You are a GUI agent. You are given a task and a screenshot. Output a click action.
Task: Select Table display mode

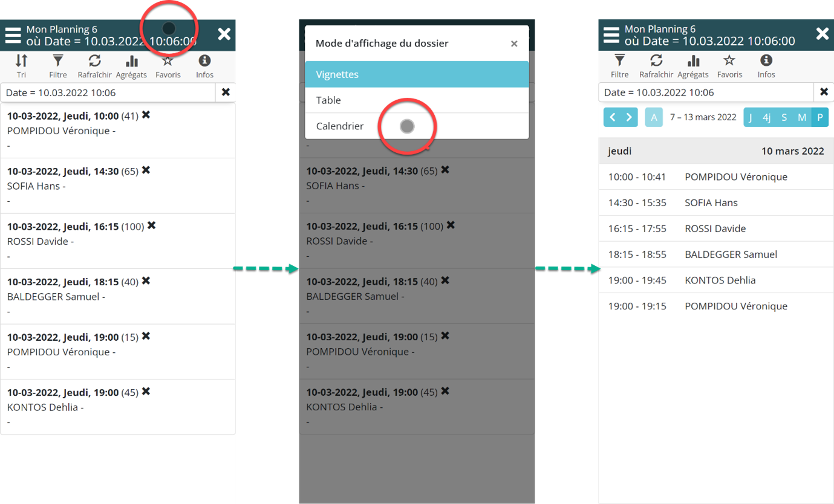[417, 100]
